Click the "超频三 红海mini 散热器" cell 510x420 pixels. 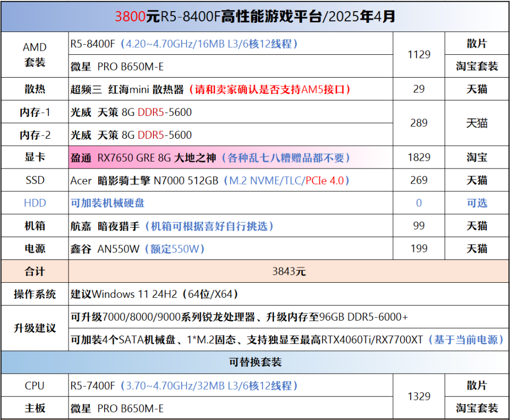point(231,89)
